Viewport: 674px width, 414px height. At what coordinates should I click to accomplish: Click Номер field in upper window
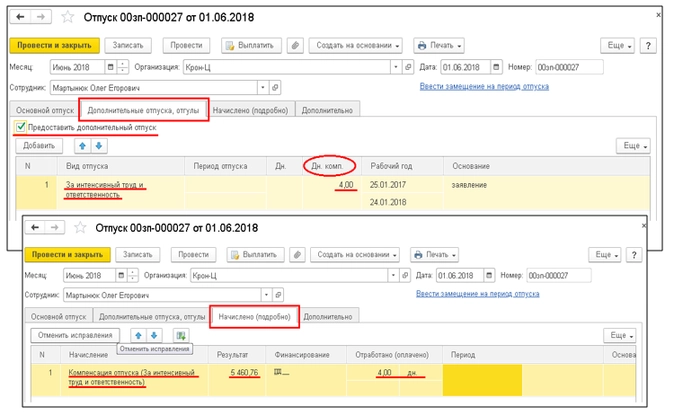click(570, 67)
